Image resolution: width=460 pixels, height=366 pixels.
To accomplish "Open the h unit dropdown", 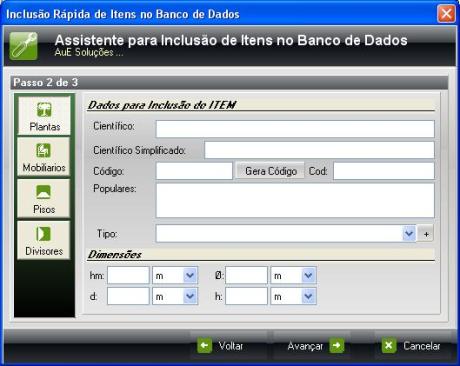I will tap(308, 296).
